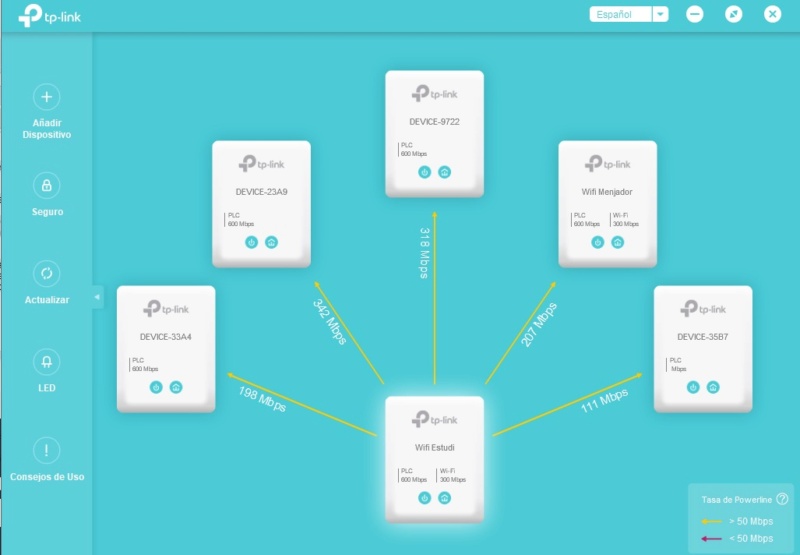This screenshot has height=555, width=800.
Task: Click the tp-link logo in header
Action: pyautogui.click(x=49, y=16)
